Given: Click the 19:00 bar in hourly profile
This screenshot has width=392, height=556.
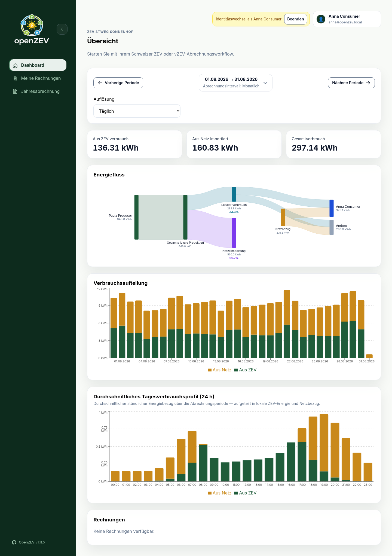Looking at the screenshot, I should tap(324, 448).
